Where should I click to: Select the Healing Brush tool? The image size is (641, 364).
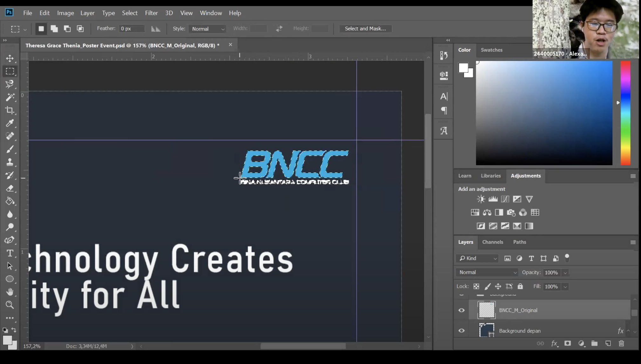(x=10, y=136)
